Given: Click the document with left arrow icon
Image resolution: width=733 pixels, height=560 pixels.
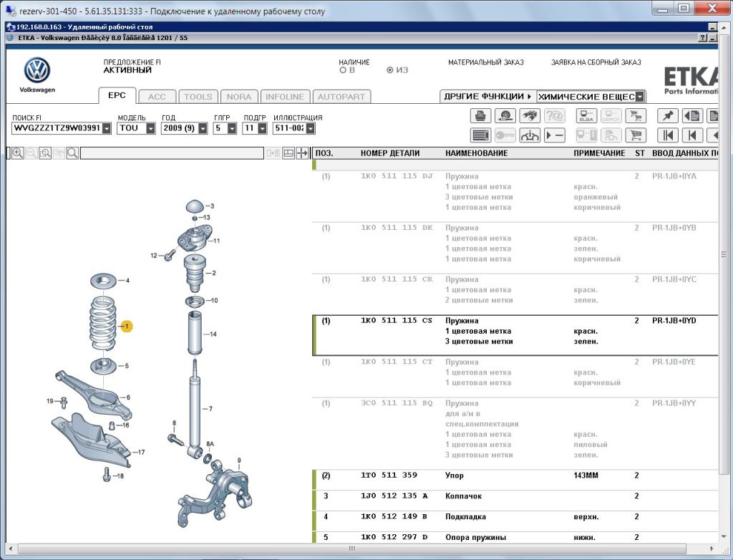Looking at the screenshot, I should pyautogui.click(x=692, y=115).
